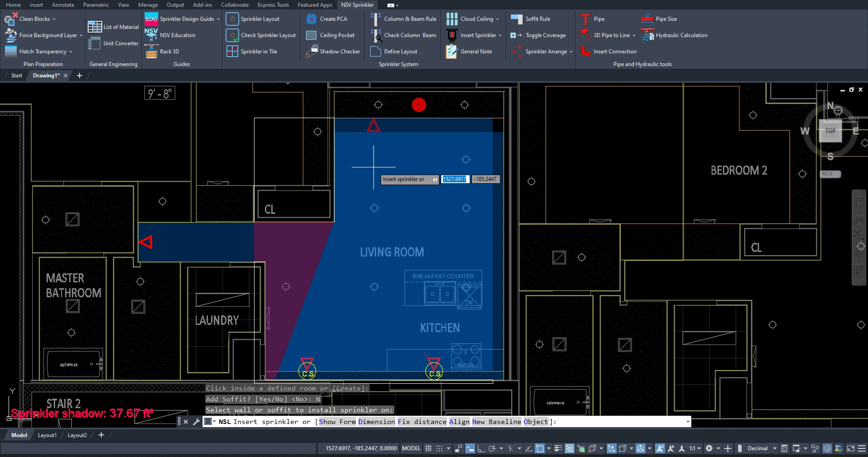
Task: Switch to the Start file tab
Action: click(17, 76)
